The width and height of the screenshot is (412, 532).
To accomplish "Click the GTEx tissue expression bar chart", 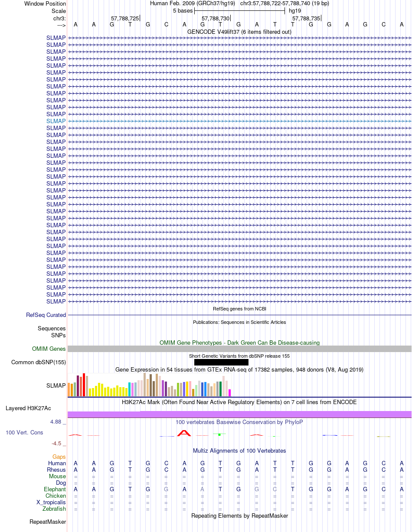I will 150,385.
